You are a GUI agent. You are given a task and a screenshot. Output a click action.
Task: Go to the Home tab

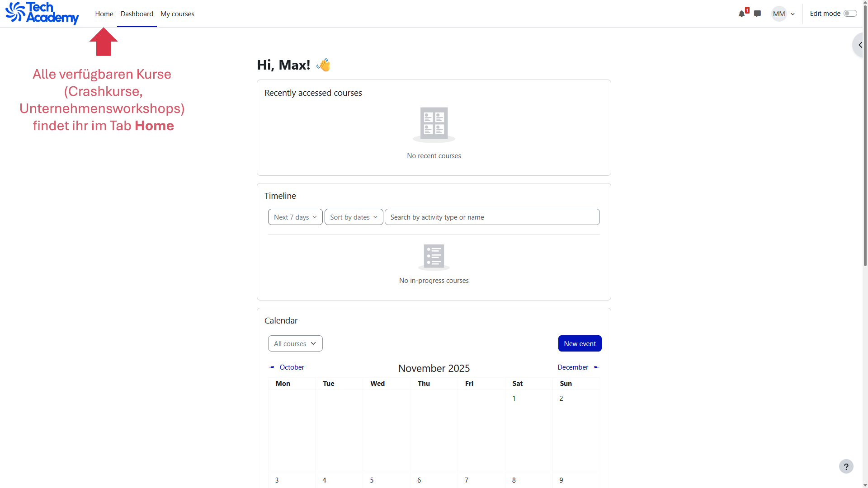[x=104, y=14]
